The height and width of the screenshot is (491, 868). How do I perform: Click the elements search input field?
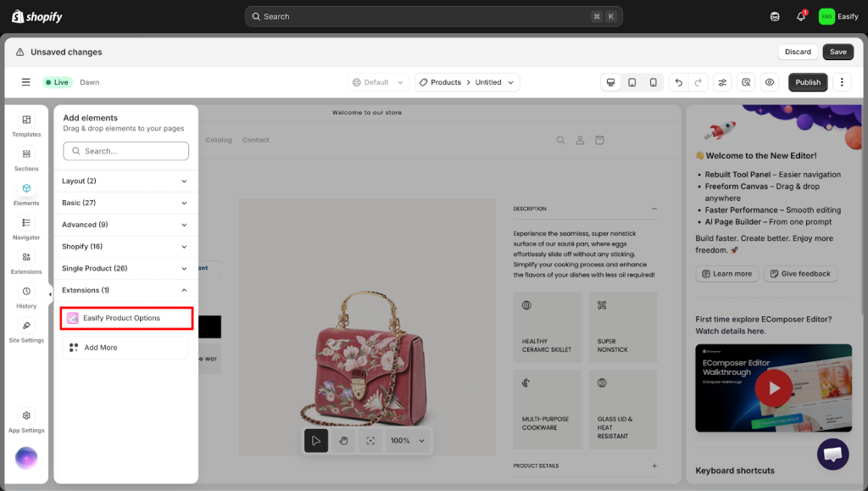coord(126,151)
